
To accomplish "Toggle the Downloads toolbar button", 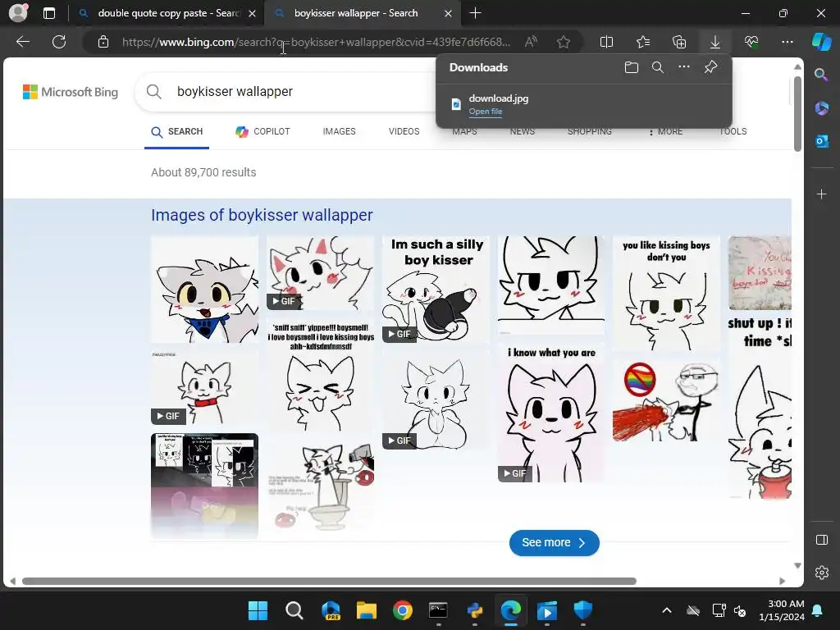I will click(714, 42).
